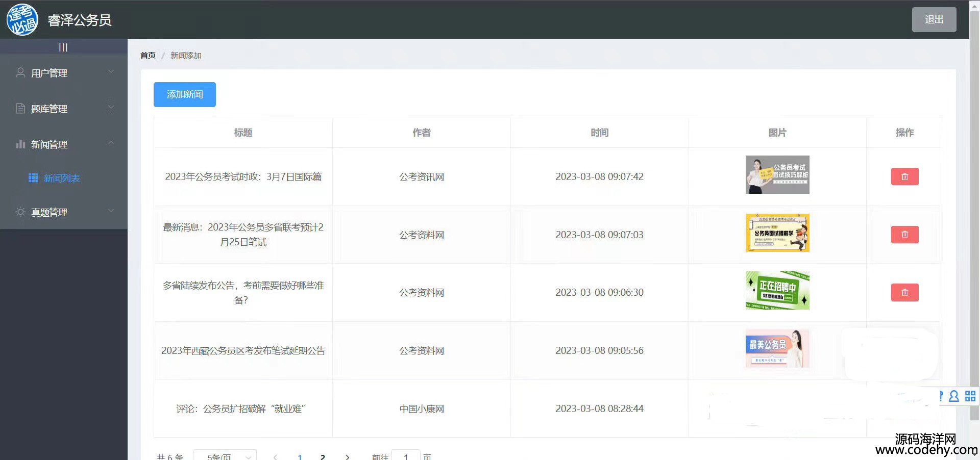The image size is (980, 460).
Task: Click the document icon beside 题库管理
Action: 20,108
